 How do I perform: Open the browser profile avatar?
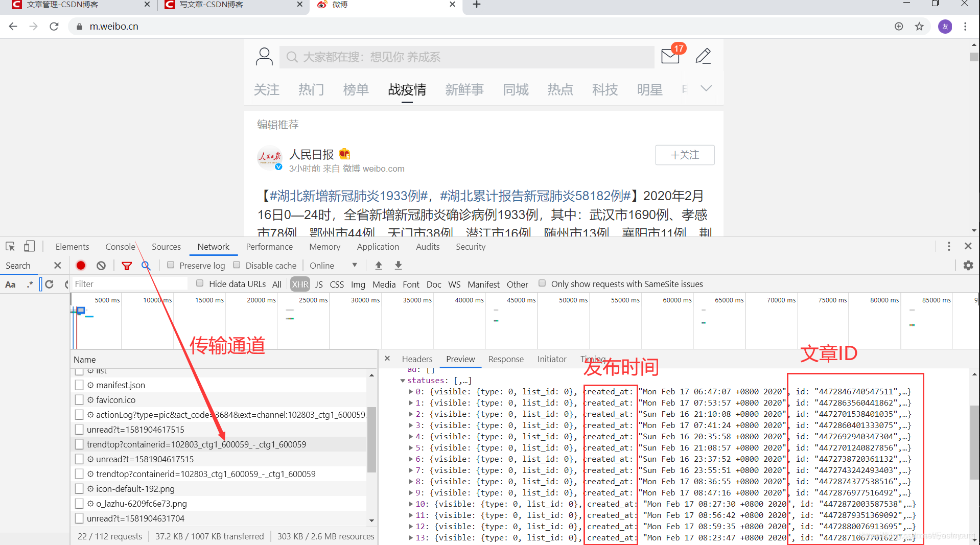coord(945,27)
